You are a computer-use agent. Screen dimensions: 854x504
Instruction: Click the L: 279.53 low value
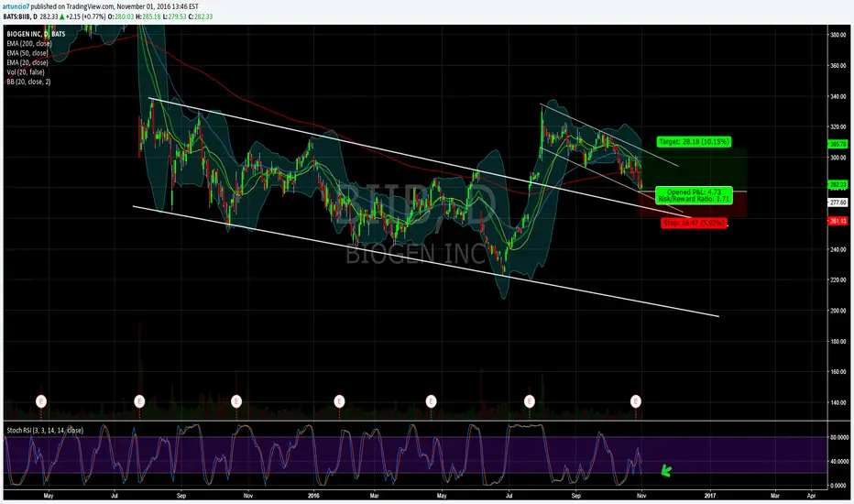[x=175, y=16]
